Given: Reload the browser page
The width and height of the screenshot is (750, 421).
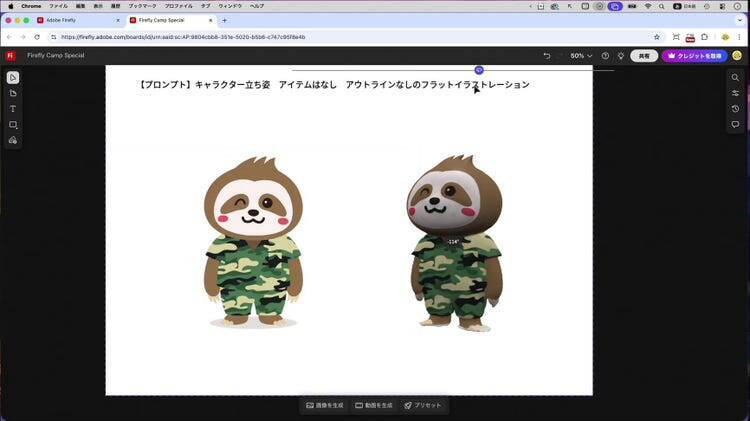Looking at the screenshot, I should (x=37, y=37).
